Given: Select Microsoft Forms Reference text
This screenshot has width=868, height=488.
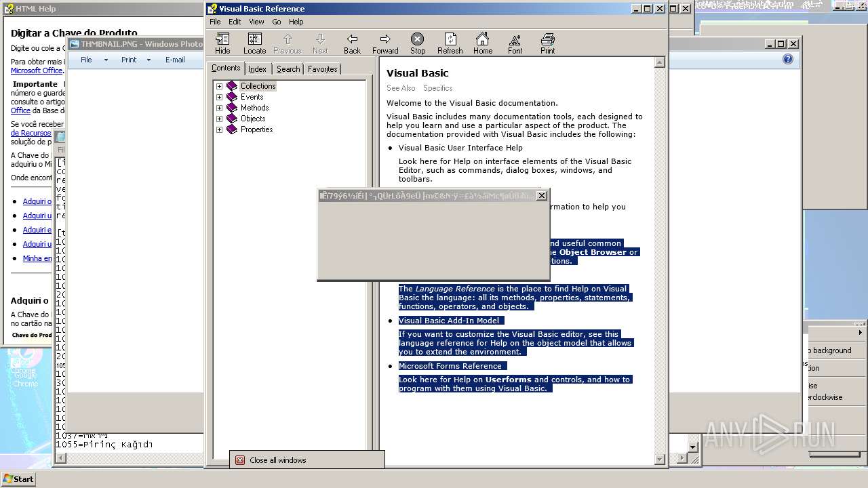Looking at the screenshot, I should click(450, 366).
